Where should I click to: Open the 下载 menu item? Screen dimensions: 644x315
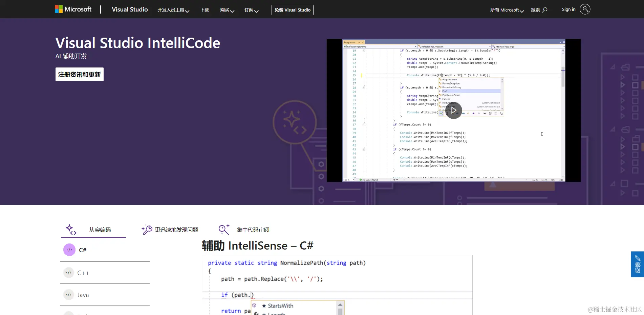pyautogui.click(x=205, y=10)
